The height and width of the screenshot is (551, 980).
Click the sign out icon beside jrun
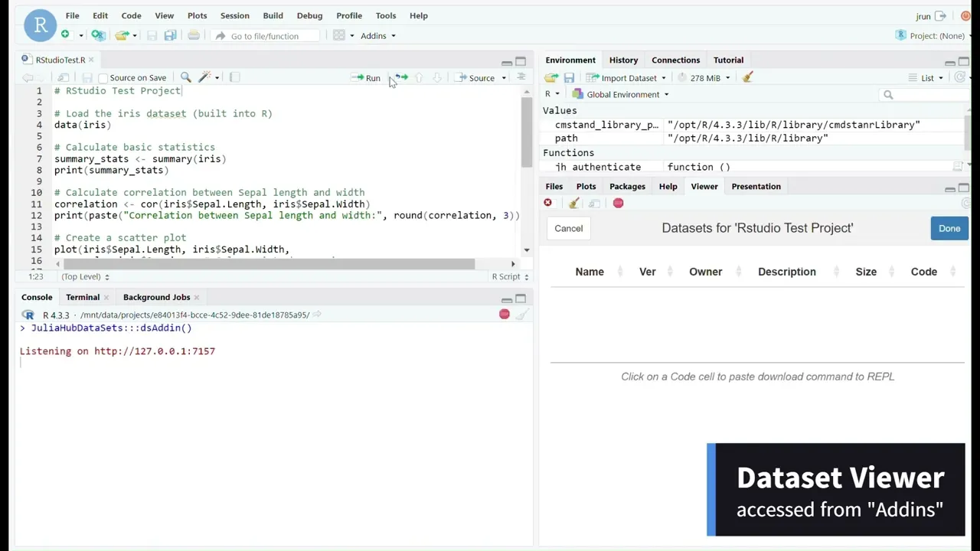[x=940, y=16]
